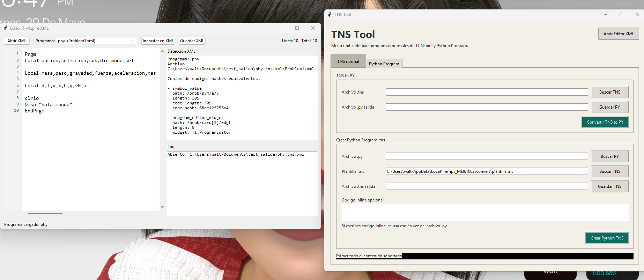Click "code_hash: 68ae12f756c4" line
This screenshot has width=644, height=280.
(200, 108)
